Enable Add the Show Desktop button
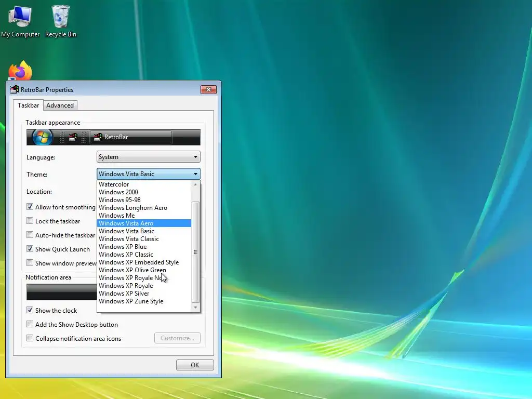The height and width of the screenshot is (399, 532). [x=30, y=324]
